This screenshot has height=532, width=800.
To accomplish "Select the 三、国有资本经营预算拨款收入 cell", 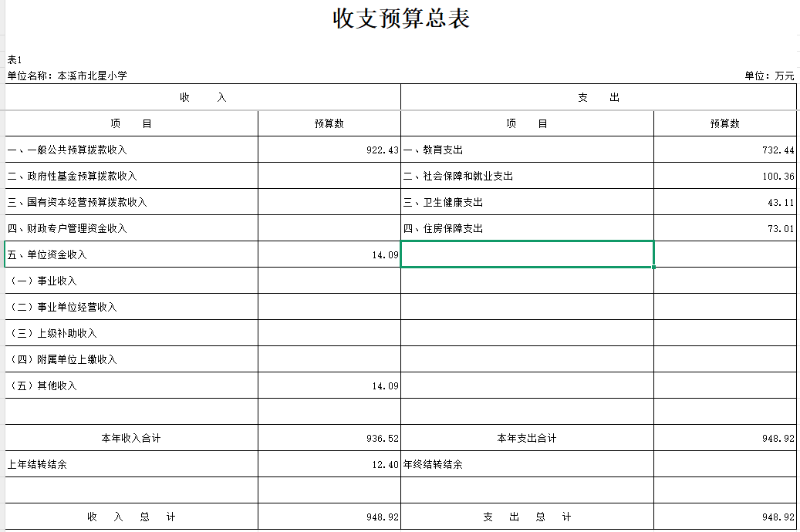I will point(132,202).
